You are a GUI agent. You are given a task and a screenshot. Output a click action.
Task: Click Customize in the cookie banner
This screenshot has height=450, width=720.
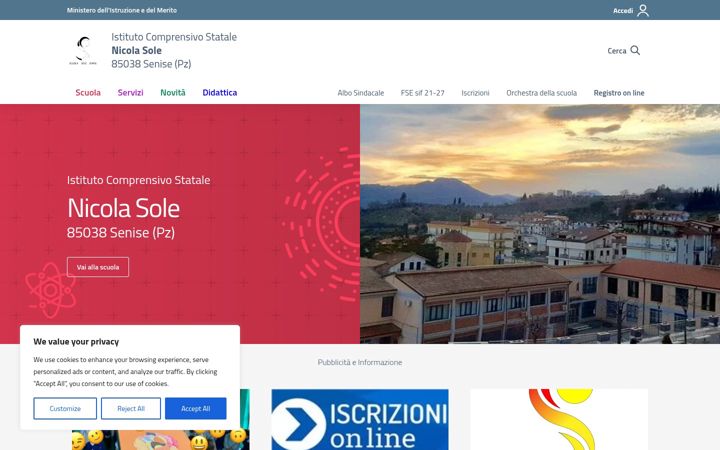click(65, 408)
